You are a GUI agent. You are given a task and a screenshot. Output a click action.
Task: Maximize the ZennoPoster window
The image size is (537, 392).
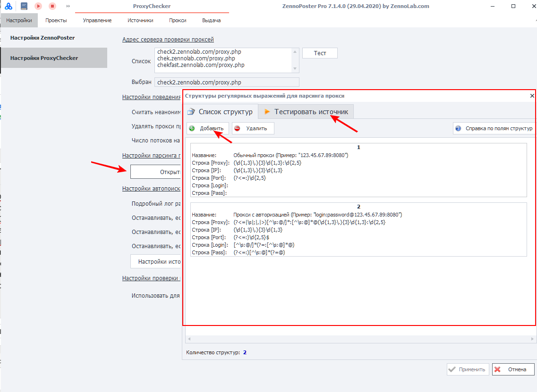[x=513, y=6]
